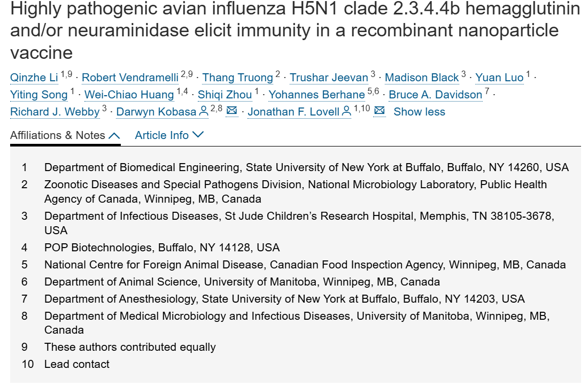Open author link Robert Vendramelli
This screenshot has width=588, height=385.
click(130, 78)
